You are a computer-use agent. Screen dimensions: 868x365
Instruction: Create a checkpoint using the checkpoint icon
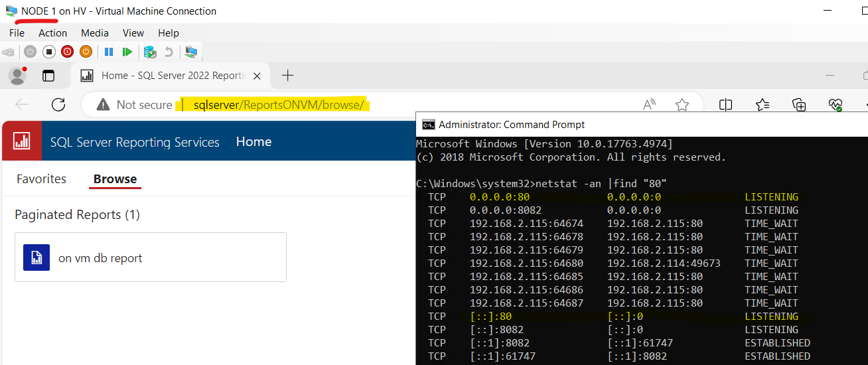[150, 51]
